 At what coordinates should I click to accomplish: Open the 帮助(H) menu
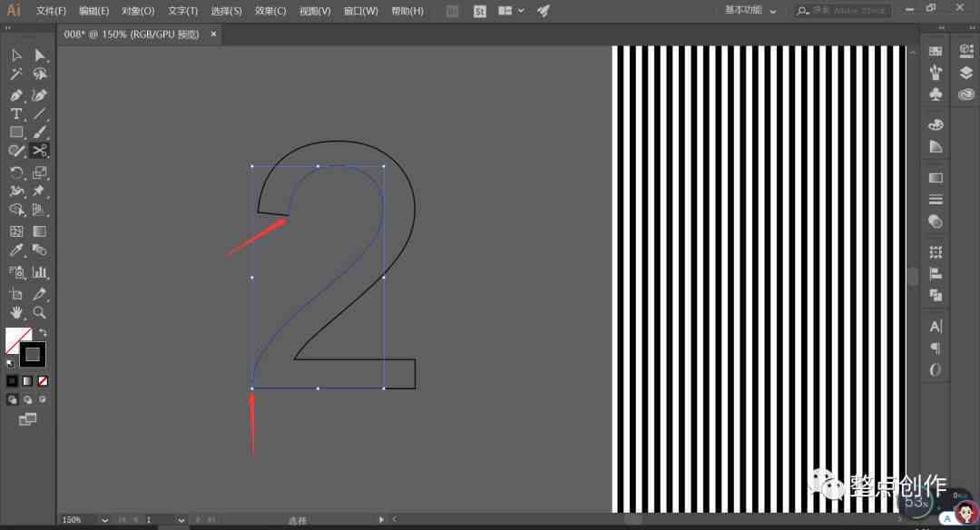click(x=407, y=11)
